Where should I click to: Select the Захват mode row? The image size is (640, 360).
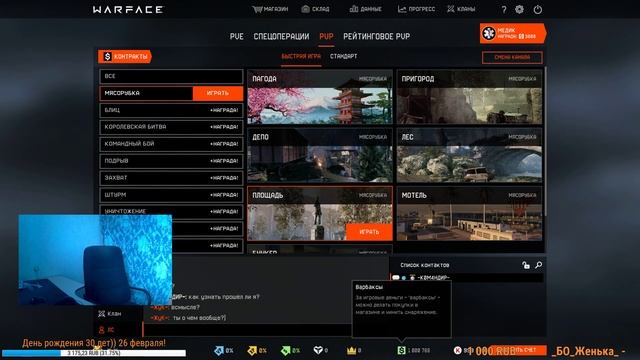tap(171, 178)
